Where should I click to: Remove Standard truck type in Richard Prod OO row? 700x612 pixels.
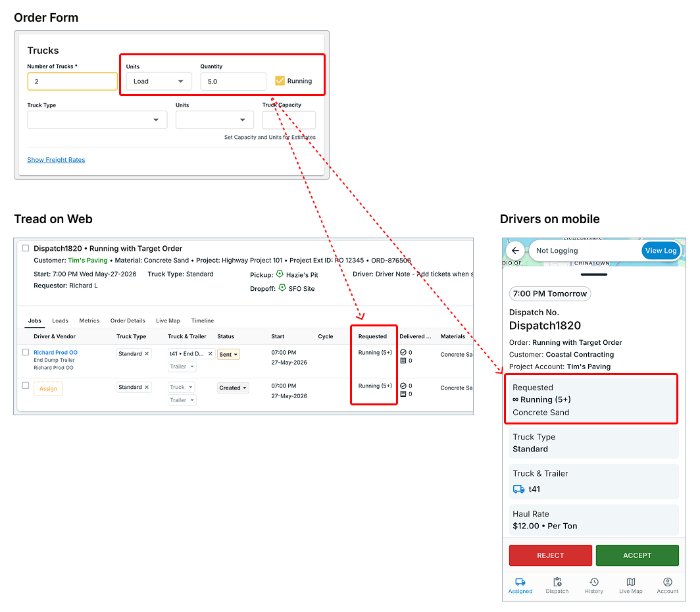coord(147,353)
